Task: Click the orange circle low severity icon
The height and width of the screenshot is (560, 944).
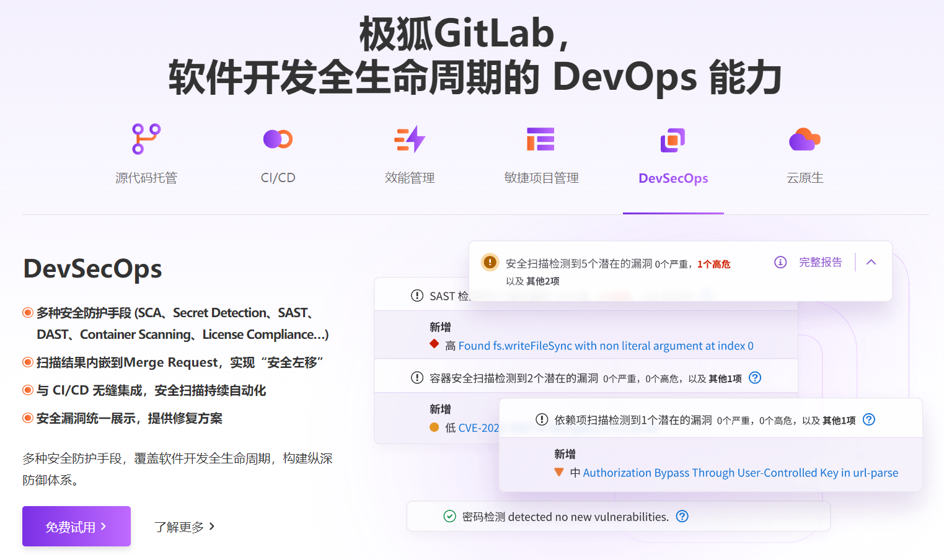Action: [x=435, y=427]
